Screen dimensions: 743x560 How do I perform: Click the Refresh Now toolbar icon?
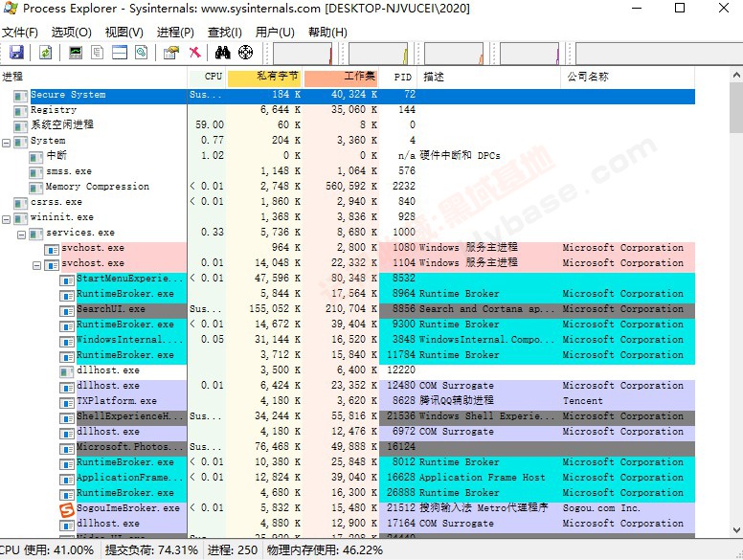point(46,52)
